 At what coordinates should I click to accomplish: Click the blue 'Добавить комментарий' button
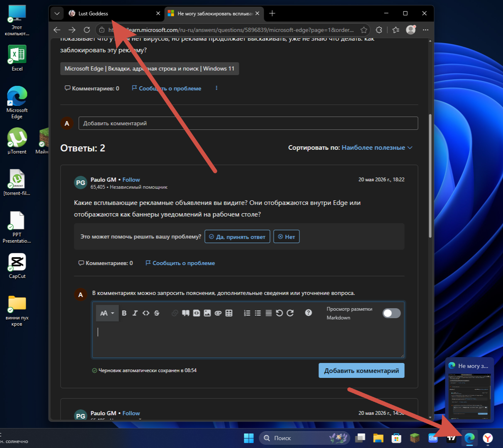(x=362, y=370)
